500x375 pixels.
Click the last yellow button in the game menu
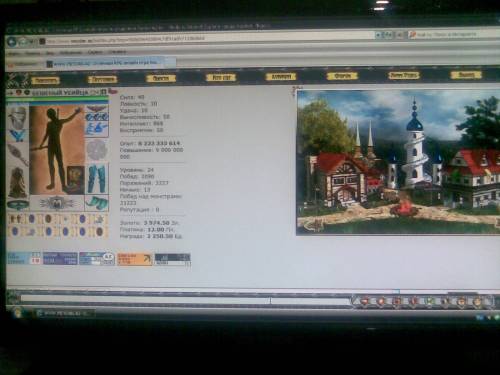click(466, 75)
